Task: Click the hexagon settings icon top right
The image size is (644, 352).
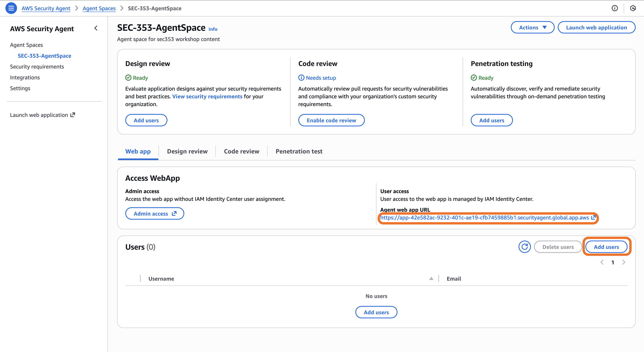Action: pyautogui.click(x=633, y=8)
